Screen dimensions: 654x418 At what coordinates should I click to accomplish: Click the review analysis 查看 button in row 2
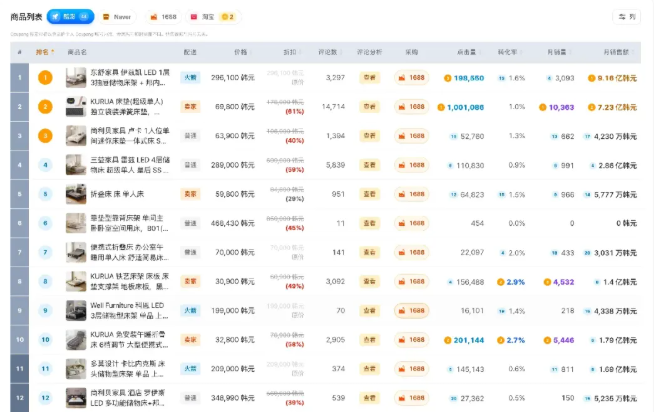[x=370, y=107]
